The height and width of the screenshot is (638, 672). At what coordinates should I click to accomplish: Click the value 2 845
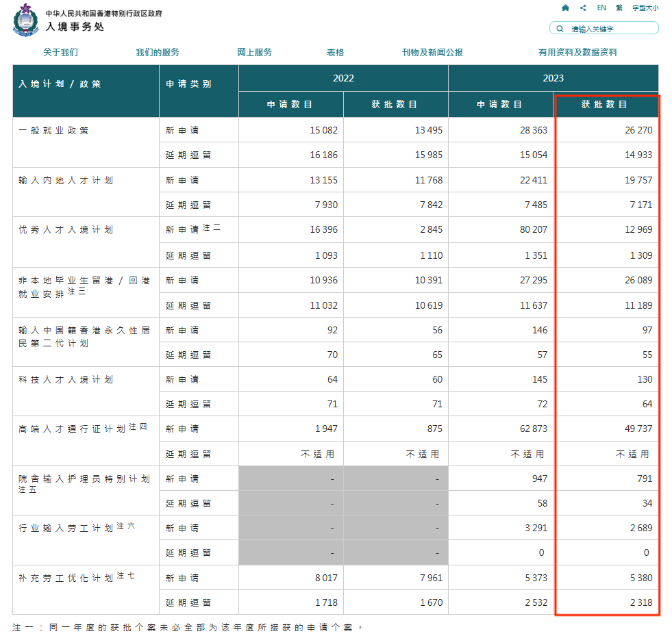[x=431, y=229]
